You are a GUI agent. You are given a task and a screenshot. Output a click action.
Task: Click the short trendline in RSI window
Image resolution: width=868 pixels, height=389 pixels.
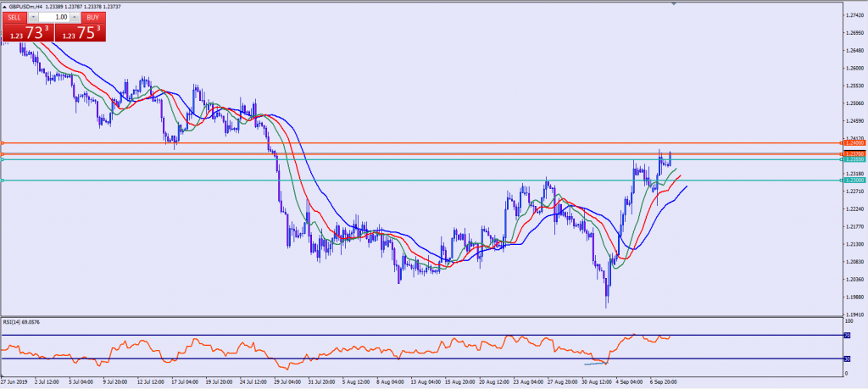point(594,364)
